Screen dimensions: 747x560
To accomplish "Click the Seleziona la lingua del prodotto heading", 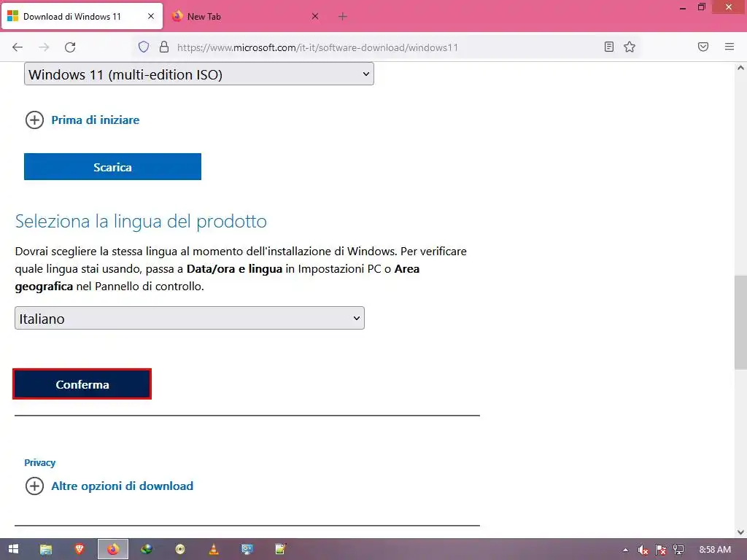I will (x=141, y=222).
